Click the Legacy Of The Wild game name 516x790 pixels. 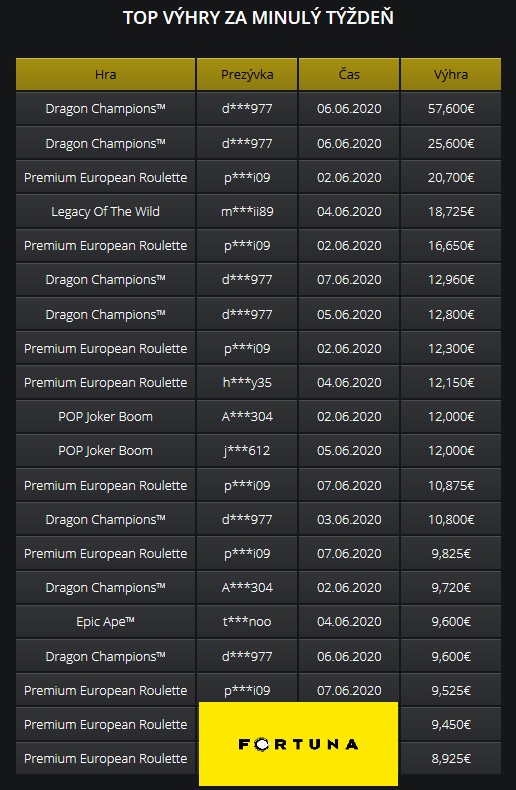point(105,212)
